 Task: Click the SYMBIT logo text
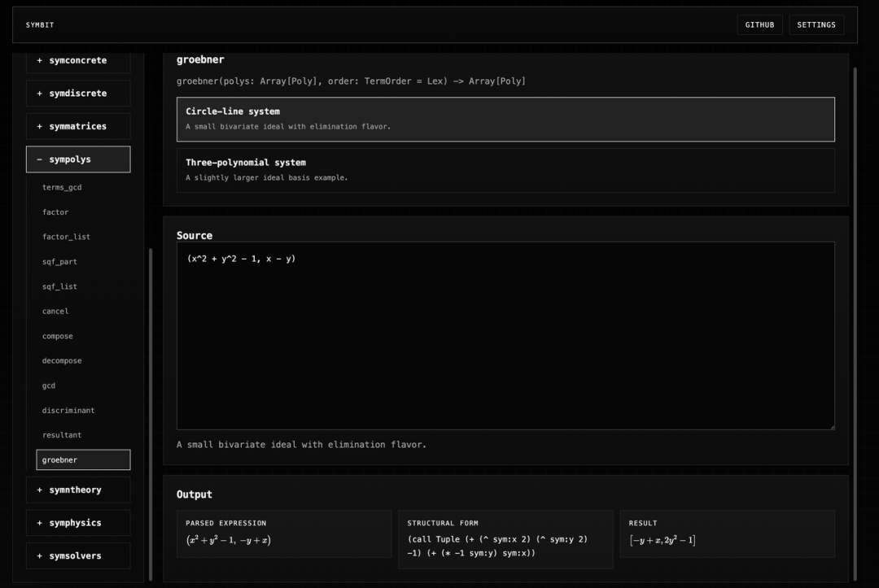pyautogui.click(x=40, y=24)
